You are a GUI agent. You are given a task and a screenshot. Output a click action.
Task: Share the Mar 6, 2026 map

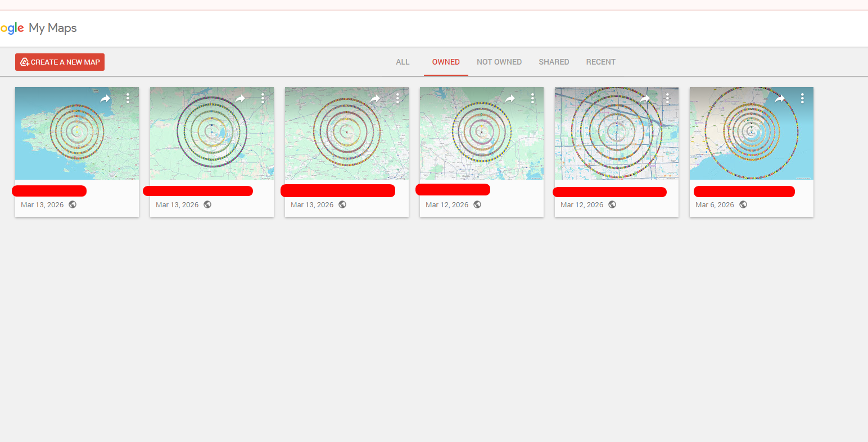pos(780,98)
